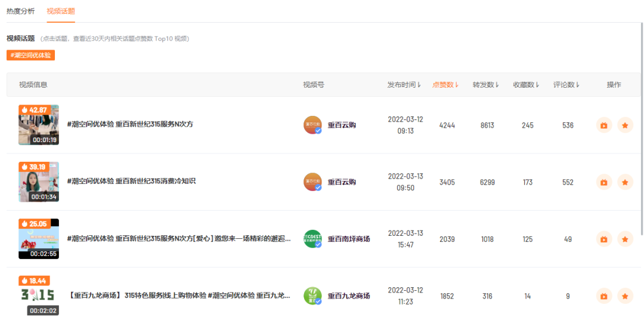Viewport: 644px width, 323px height.
Task: Star the 重百南坪商场 video
Action: tap(625, 239)
